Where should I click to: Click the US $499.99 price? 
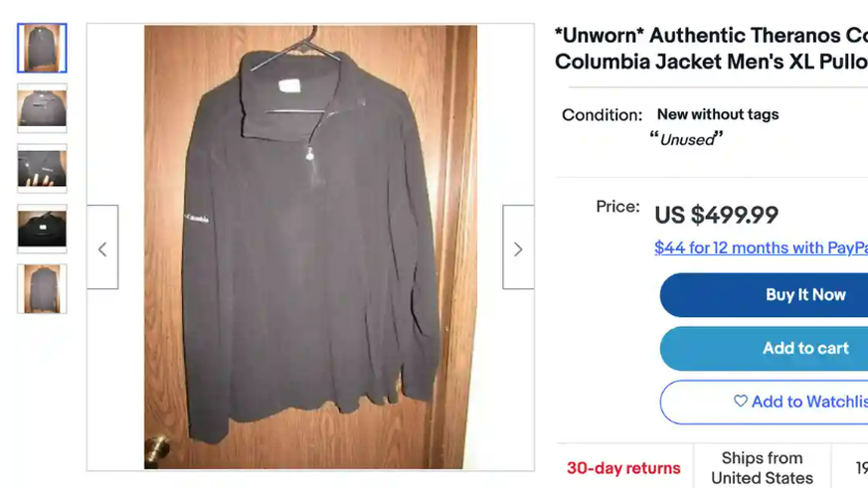(716, 215)
